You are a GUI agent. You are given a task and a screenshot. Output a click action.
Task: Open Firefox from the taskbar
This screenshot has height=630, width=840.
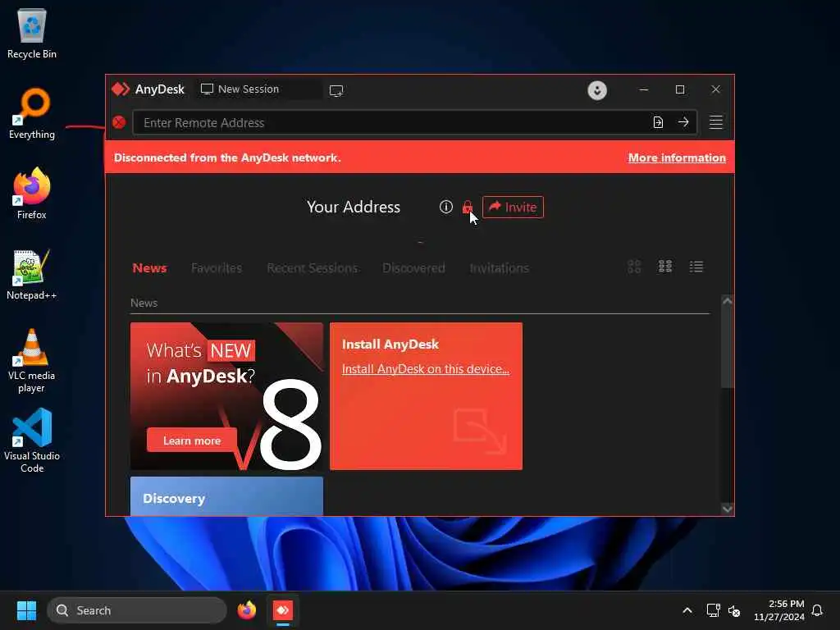click(246, 610)
